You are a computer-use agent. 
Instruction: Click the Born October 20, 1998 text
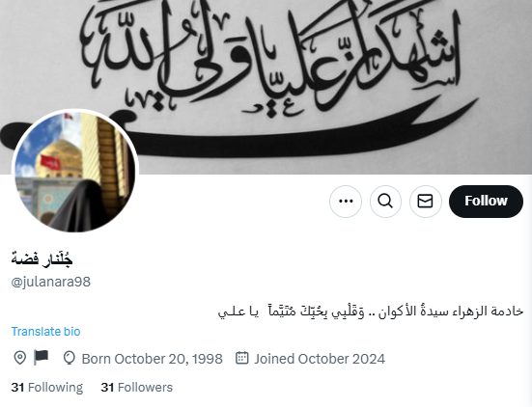152,359
